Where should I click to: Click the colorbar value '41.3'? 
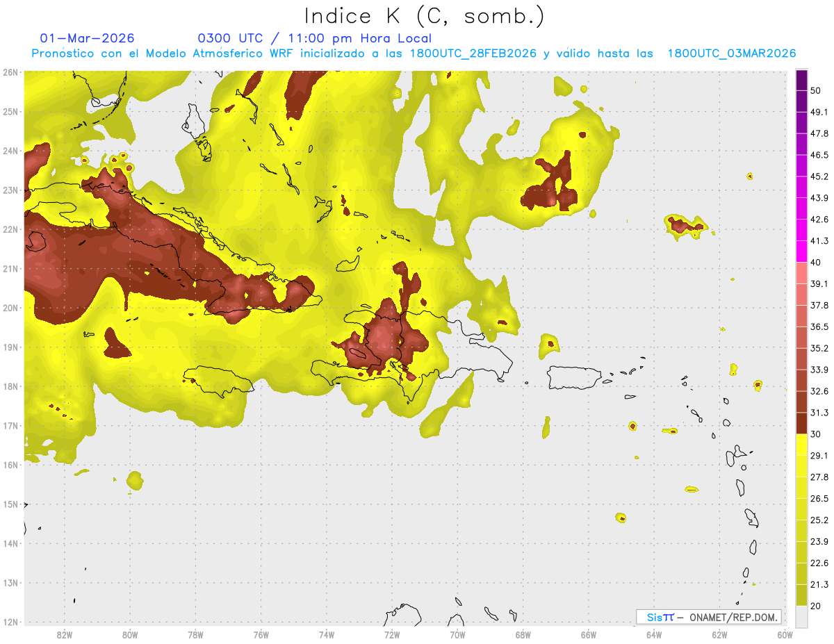point(819,241)
